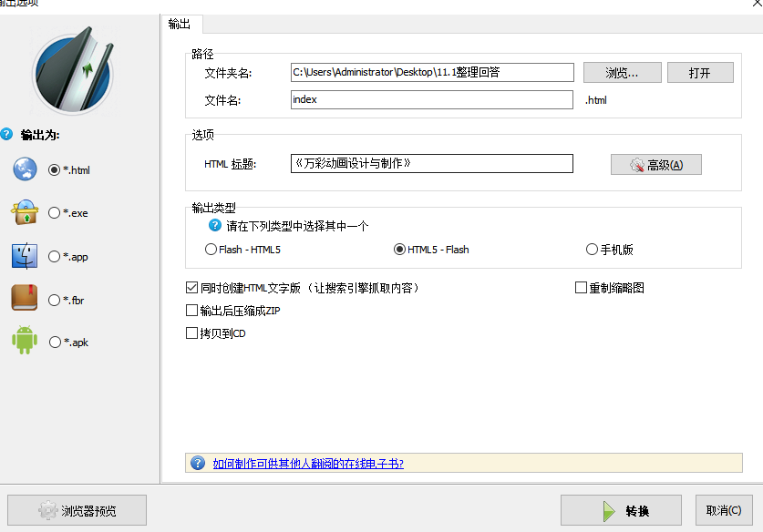The image size is (763, 532).
Task: Uncheck 同时创建HTML文字版 checkbox
Action: (x=191, y=288)
